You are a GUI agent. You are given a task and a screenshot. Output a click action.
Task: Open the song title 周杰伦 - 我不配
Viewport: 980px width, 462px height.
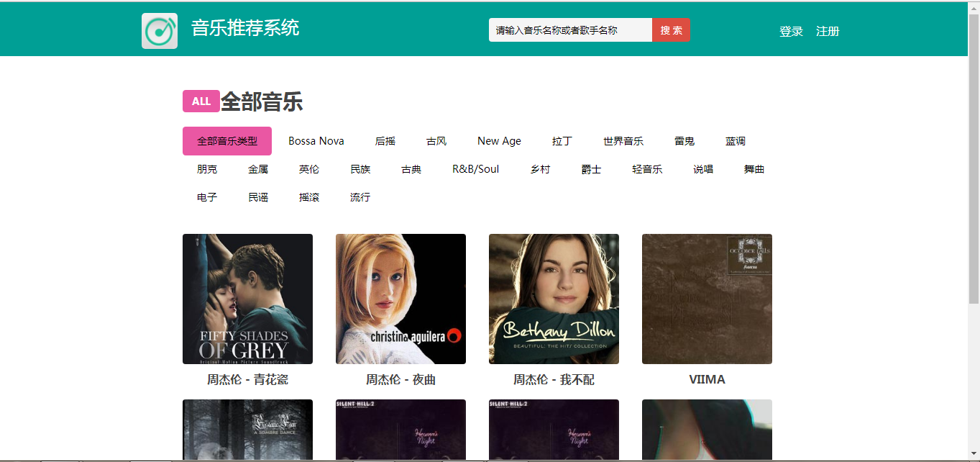554,379
